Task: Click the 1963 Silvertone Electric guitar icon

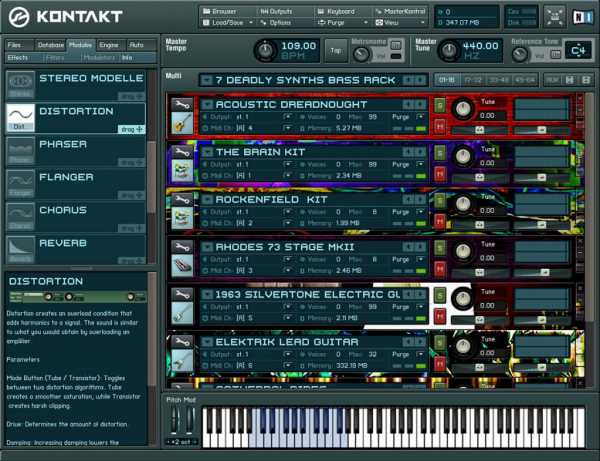Action: (182, 313)
